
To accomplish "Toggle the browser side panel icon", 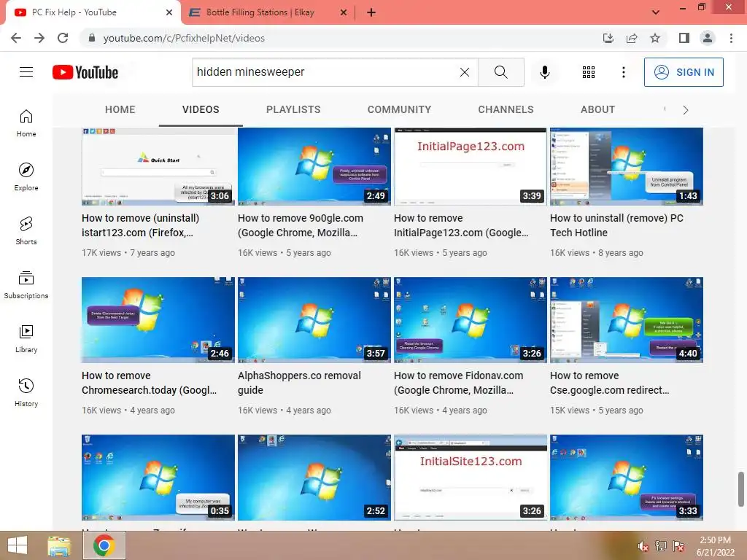I will pyautogui.click(x=684, y=38).
